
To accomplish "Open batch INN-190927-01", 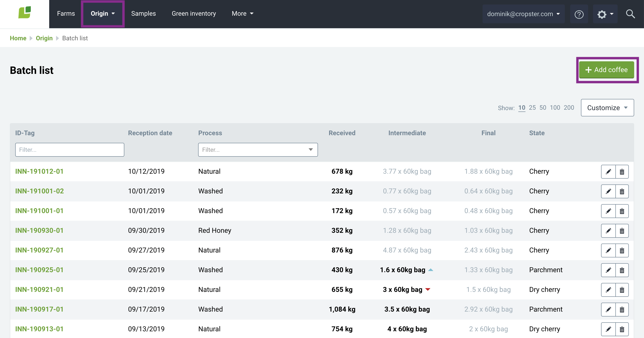I will coord(39,250).
